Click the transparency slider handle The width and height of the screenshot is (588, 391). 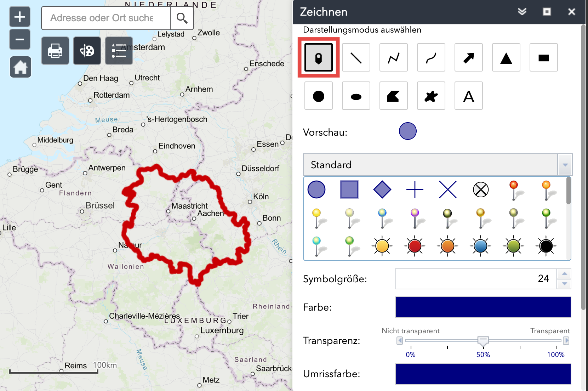click(x=483, y=341)
